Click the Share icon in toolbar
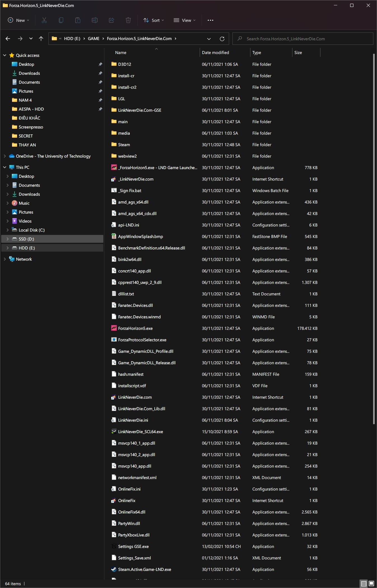Image resolution: width=377 pixels, height=588 pixels. pyautogui.click(x=111, y=20)
